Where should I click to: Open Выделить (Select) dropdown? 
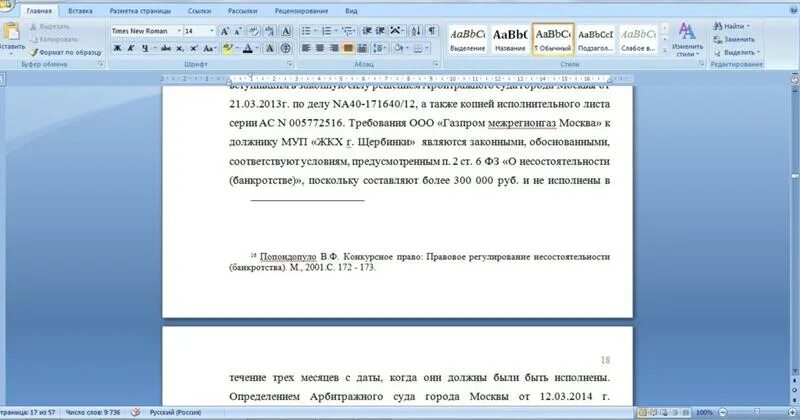(736, 53)
